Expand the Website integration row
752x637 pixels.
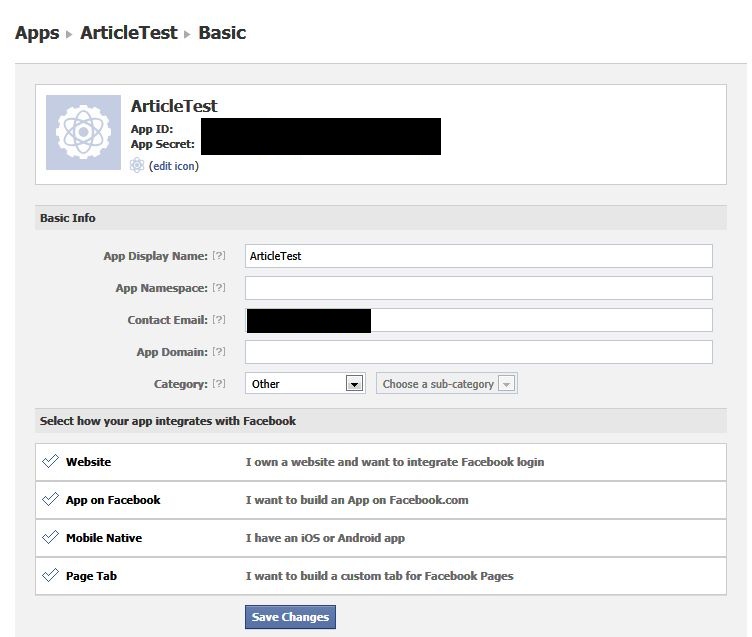381,462
